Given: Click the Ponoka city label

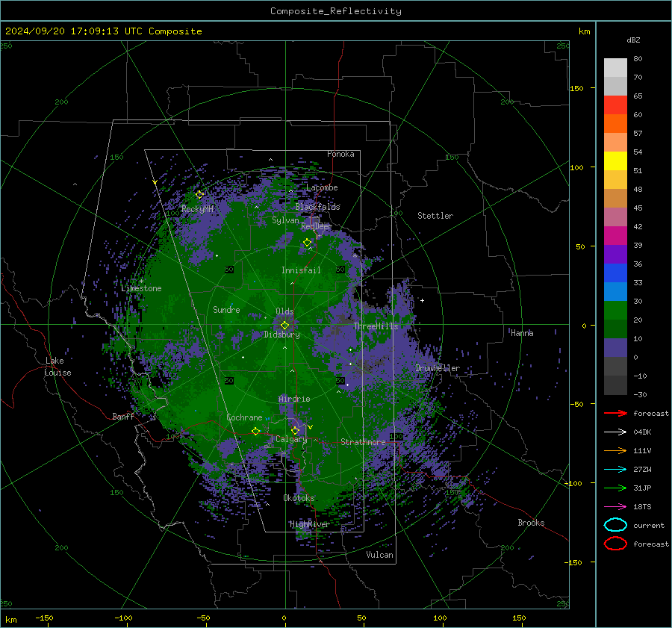Looking at the screenshot, I should pos(340,154).
